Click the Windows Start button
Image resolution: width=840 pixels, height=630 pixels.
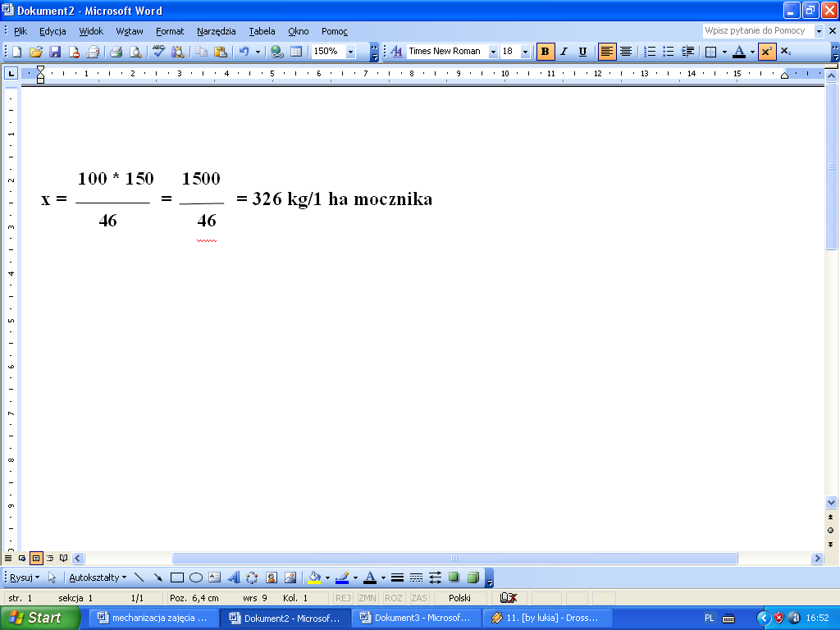coord(40,618)
